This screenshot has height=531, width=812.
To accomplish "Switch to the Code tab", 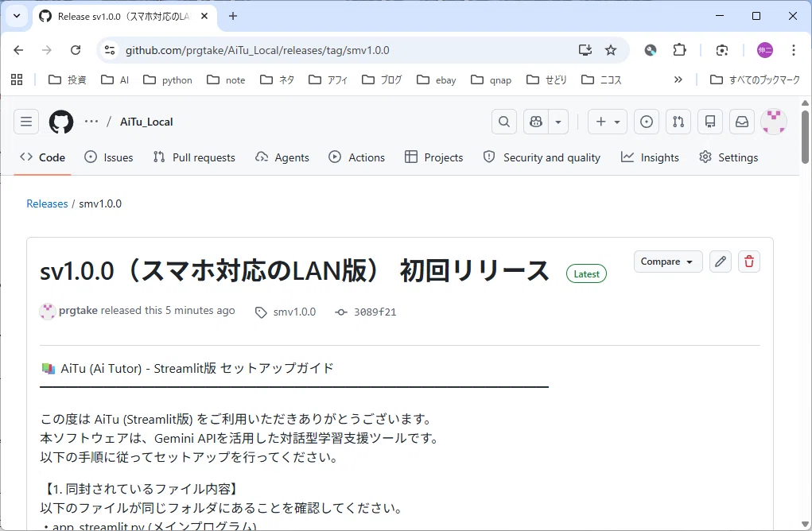I will [x=42, y=157].
